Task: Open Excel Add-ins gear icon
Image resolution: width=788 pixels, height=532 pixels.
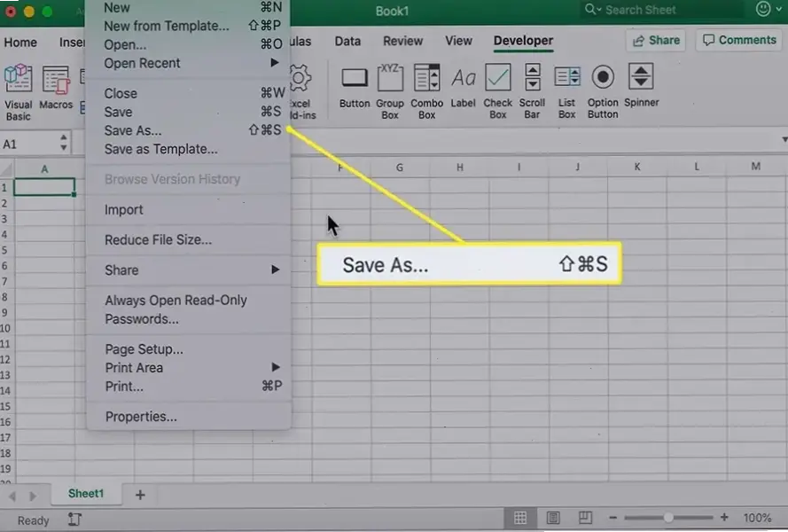Action: click(x=300, y=78)
